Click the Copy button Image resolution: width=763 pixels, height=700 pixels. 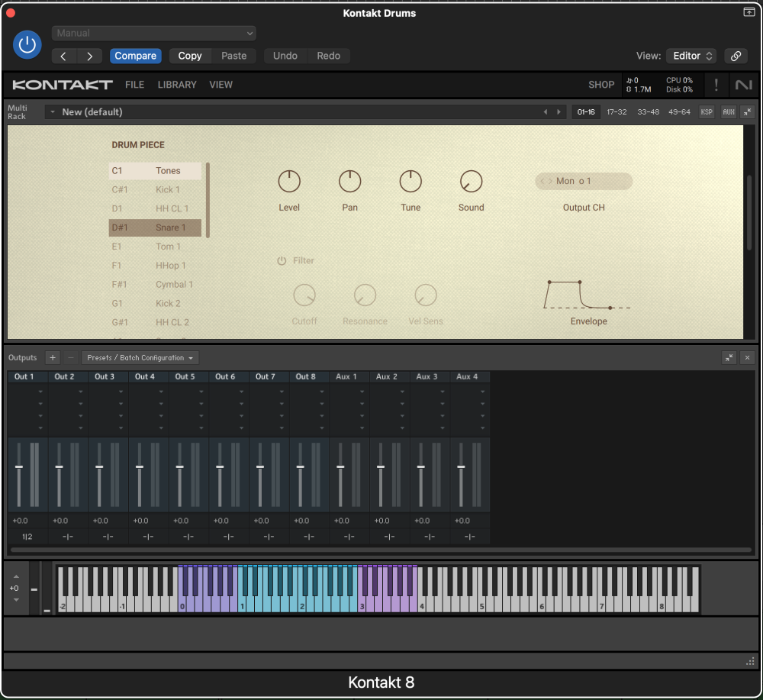tap(190, 56)
